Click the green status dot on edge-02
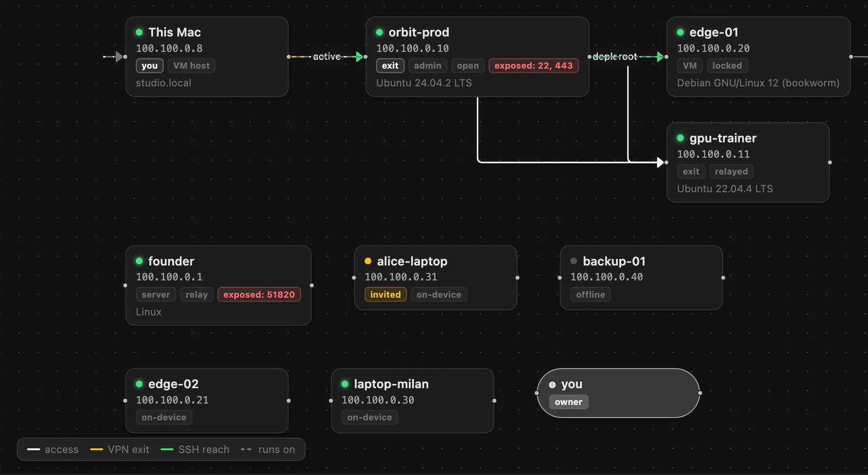The image size is (868, 475). (139, 384)
